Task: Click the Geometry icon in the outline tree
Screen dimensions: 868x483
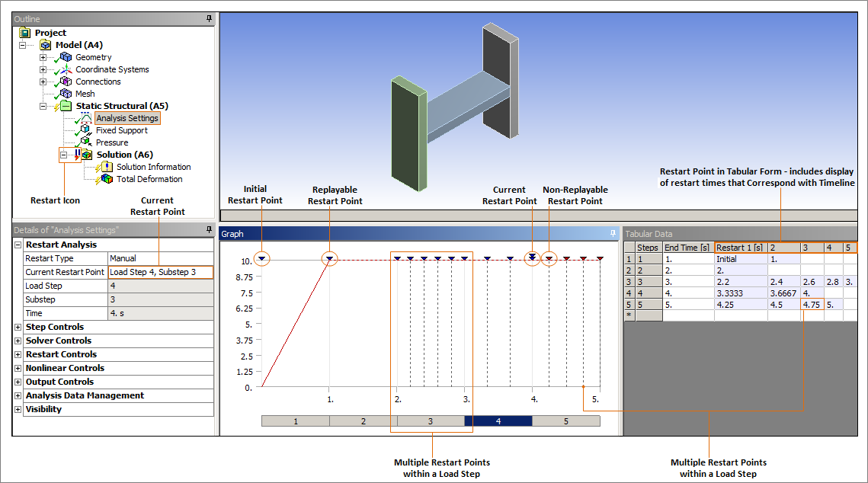Action: [66, 57]
